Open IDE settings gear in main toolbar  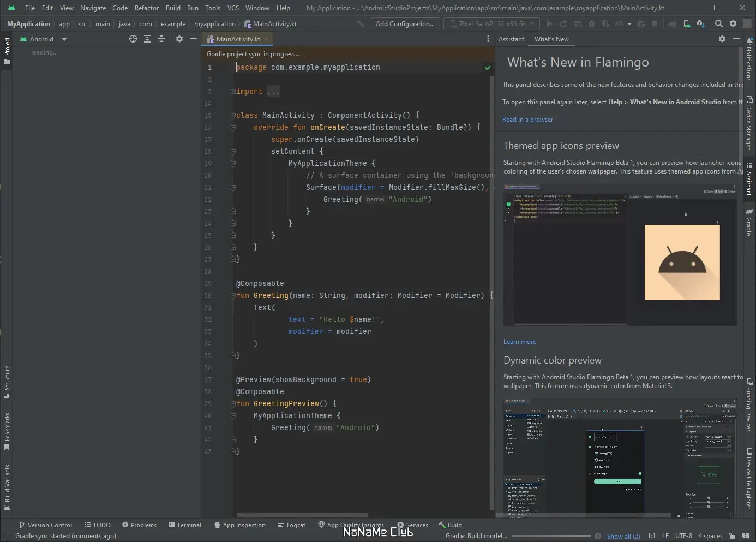[733, 23]
